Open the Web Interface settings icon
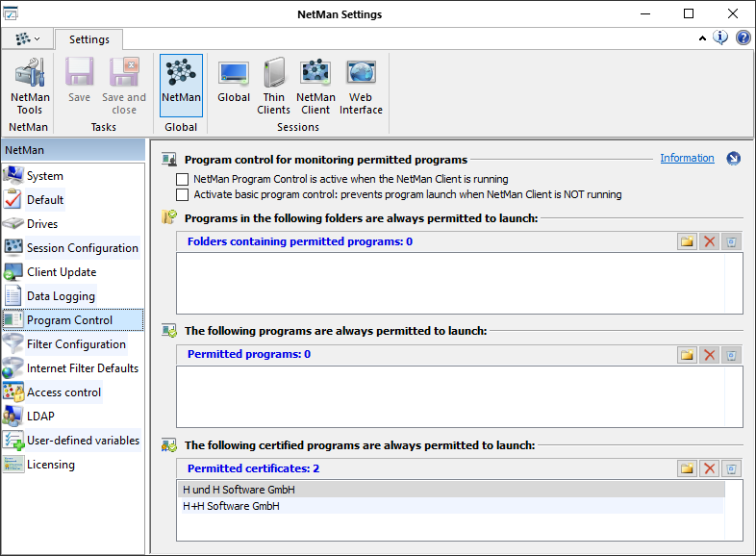 tap(361, 86)
